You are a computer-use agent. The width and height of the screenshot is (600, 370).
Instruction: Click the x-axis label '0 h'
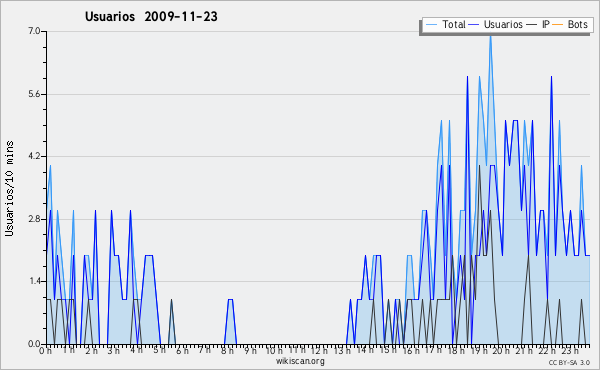[46, 351]
